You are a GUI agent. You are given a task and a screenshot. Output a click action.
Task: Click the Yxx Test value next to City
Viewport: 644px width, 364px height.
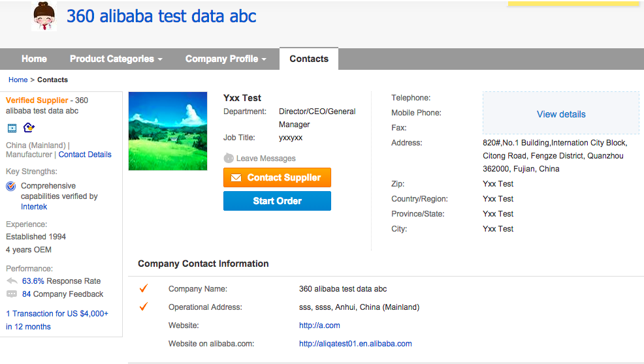click(498, 229)
